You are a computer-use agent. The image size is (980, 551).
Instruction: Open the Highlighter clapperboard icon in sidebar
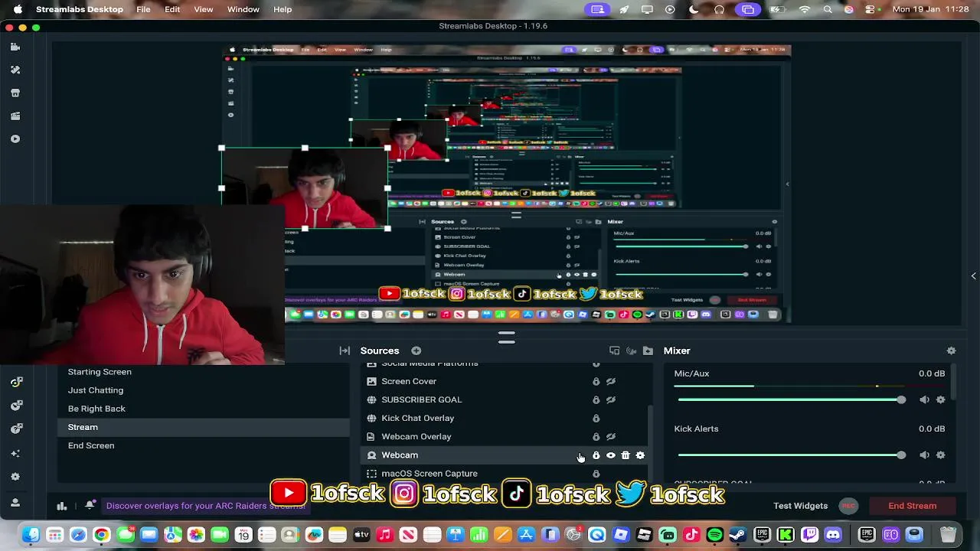(15, 116)
